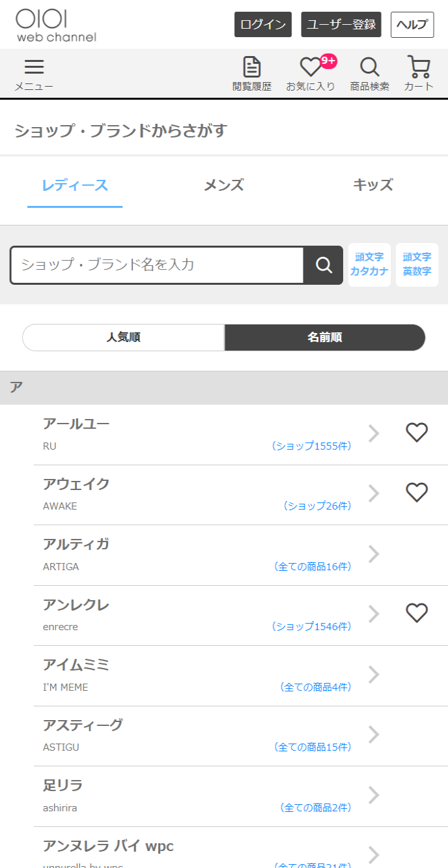The width and height of the screenshot is (448, 868).
Task: Switch to the キッズ tab
Action: [x=373, y=185]
